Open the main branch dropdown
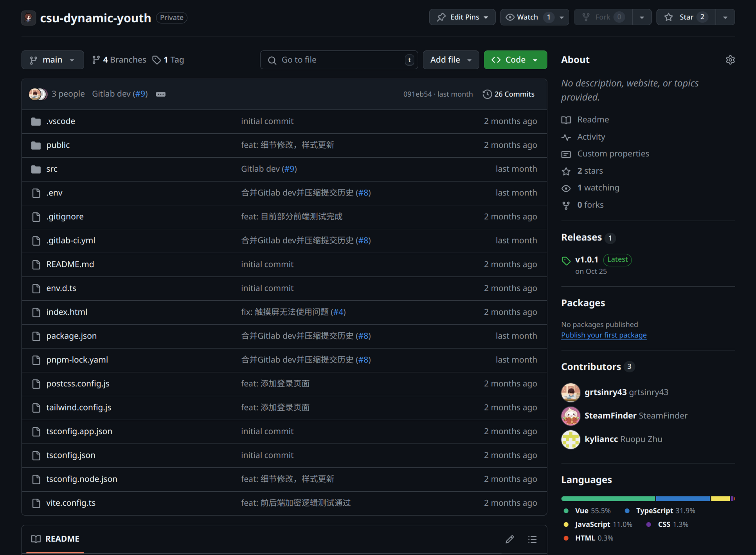Screen dimensions: 756x555 click(x=52, y=60)
